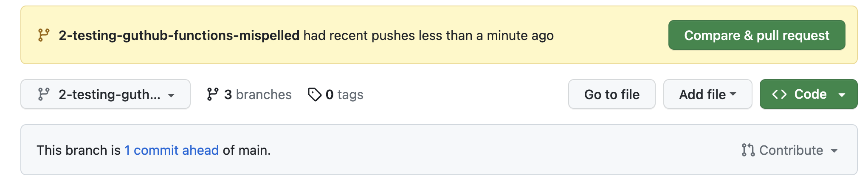The image size is (868, 182).
Task: Click the git branch icon in branch selector
Action: click(44, 94)
